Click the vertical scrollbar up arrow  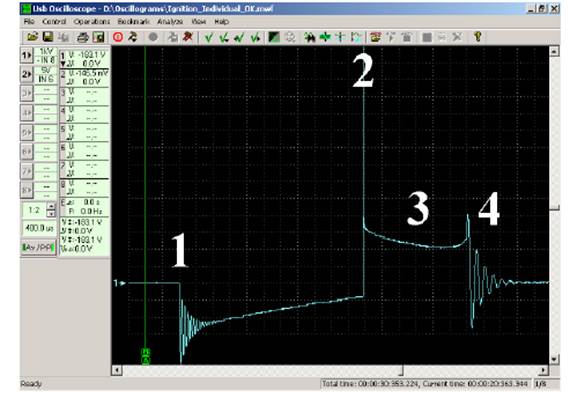pos(554,52)
